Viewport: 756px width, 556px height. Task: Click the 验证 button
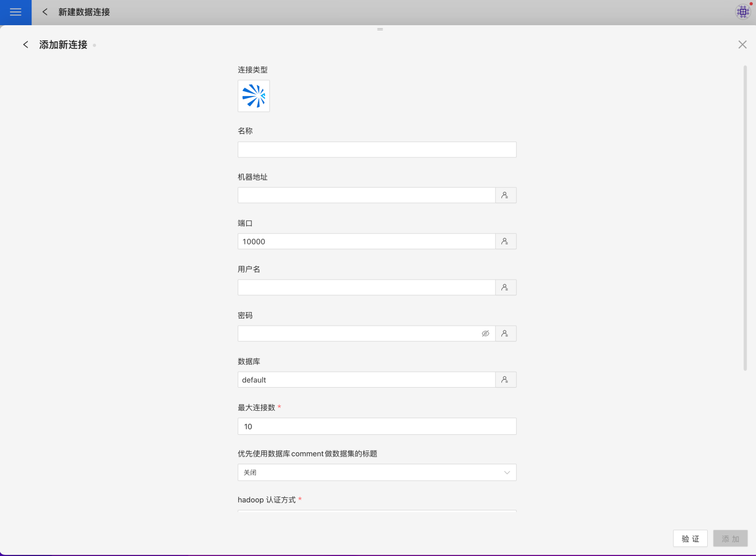pos(690,539)
